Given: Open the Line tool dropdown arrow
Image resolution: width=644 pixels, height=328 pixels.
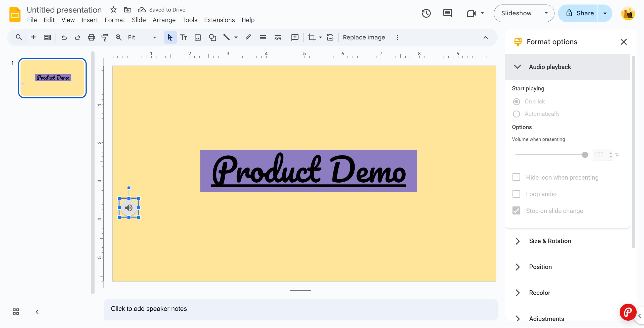Looking at the screenshot, I should pos(236,37).
